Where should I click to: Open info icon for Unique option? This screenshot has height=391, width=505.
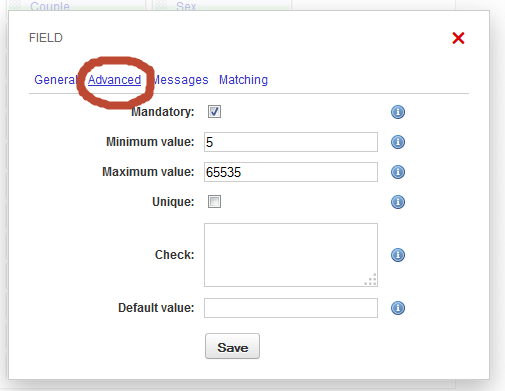tap(398, 202)
